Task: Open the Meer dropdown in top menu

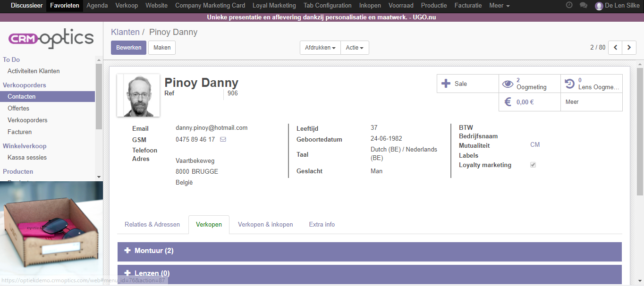Action: tap(500, 6)
